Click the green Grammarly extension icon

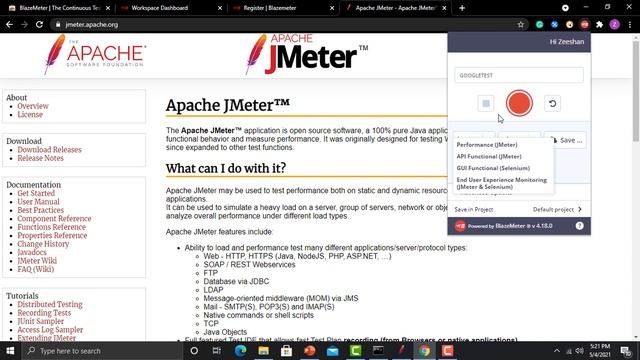pyautogui.click(x=539, y=24)
